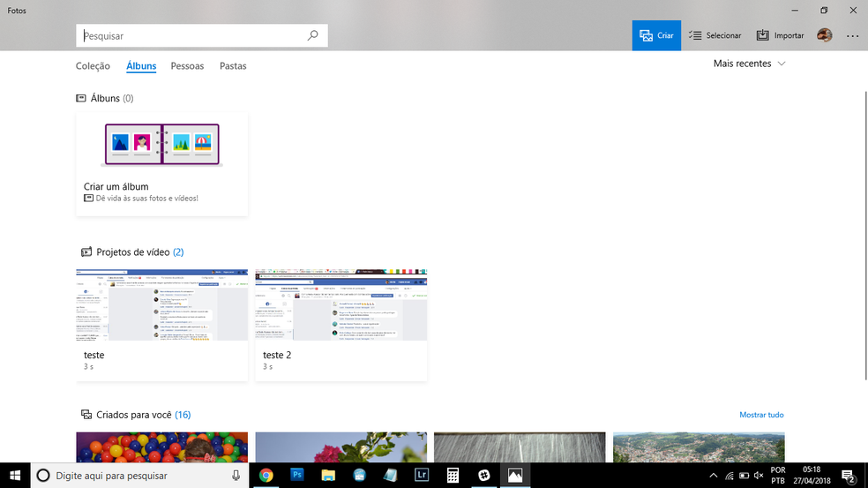868x488 pixels.
Task: Click the Cortana circle icon
Action: coord(43,476)
